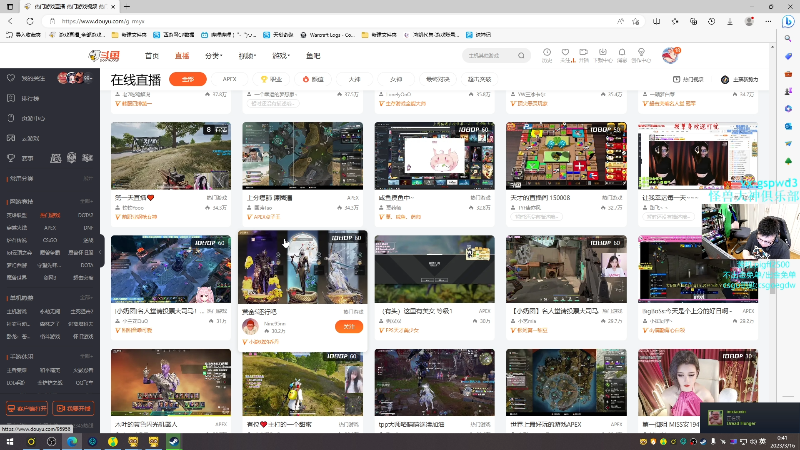Open Steam from the taskbar

pyautogui.click(x=174, y=442)
